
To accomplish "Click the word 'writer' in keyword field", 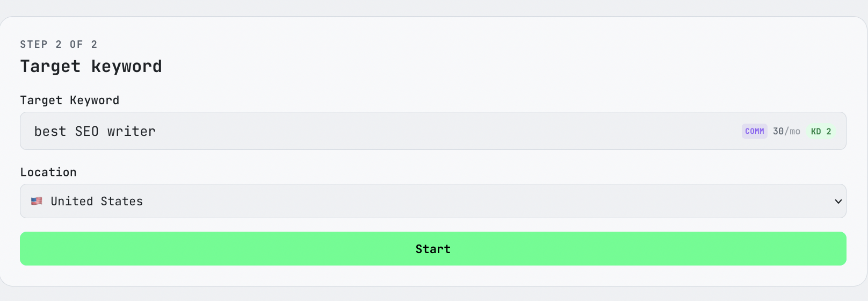I will tap(131, 131).
